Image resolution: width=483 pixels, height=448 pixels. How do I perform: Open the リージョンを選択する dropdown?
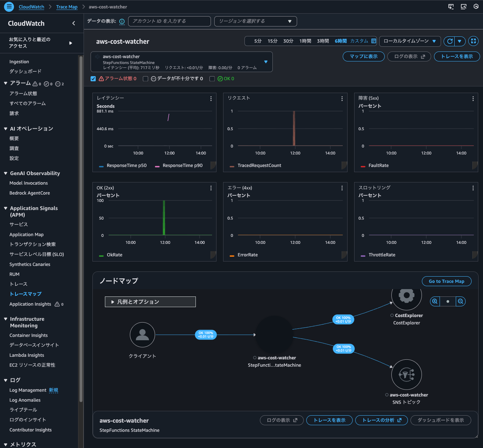(x=255, y=21)
